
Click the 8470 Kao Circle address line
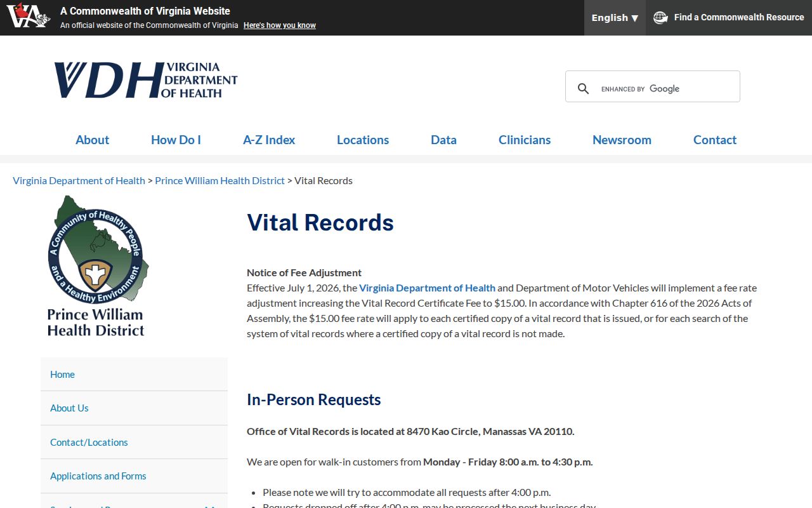[410, 431]
